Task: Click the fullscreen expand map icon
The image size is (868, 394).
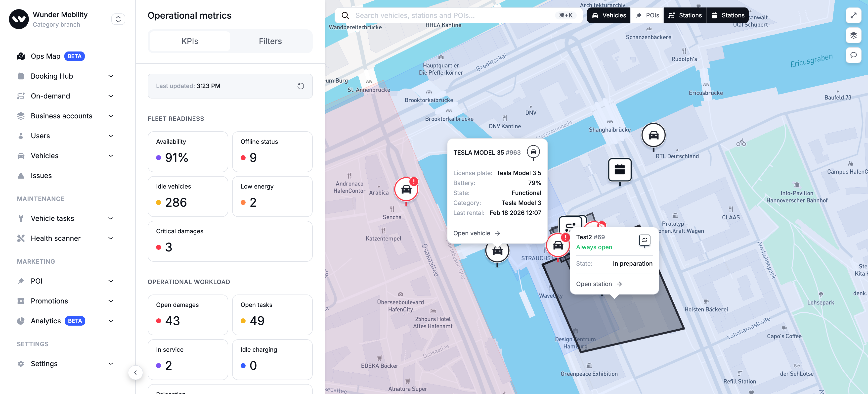Action: [x=853, y=15]
